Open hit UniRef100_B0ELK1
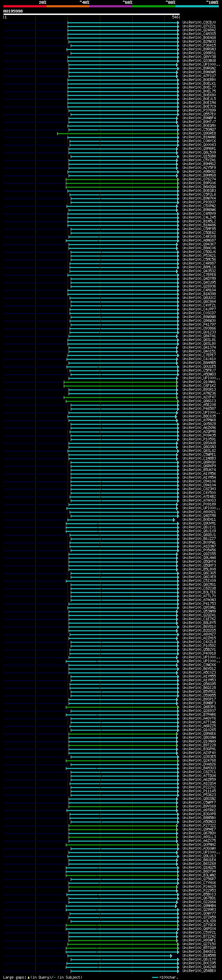Viewport: 222px width, 980px height. coord(199,84)
